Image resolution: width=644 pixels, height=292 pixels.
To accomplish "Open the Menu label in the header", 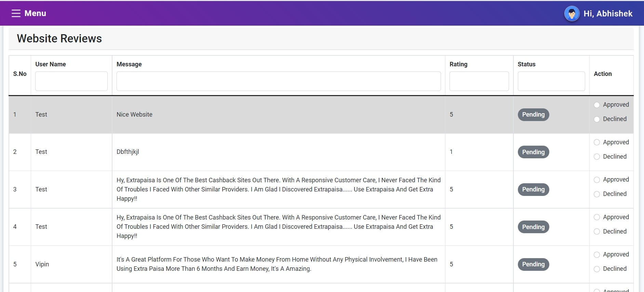I will (x=35, y=13).
